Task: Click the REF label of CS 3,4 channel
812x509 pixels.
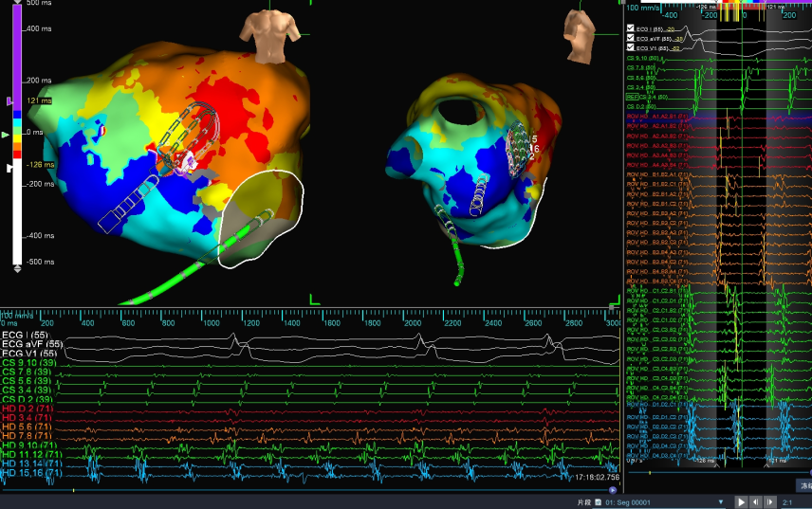Action: [632, 97]
